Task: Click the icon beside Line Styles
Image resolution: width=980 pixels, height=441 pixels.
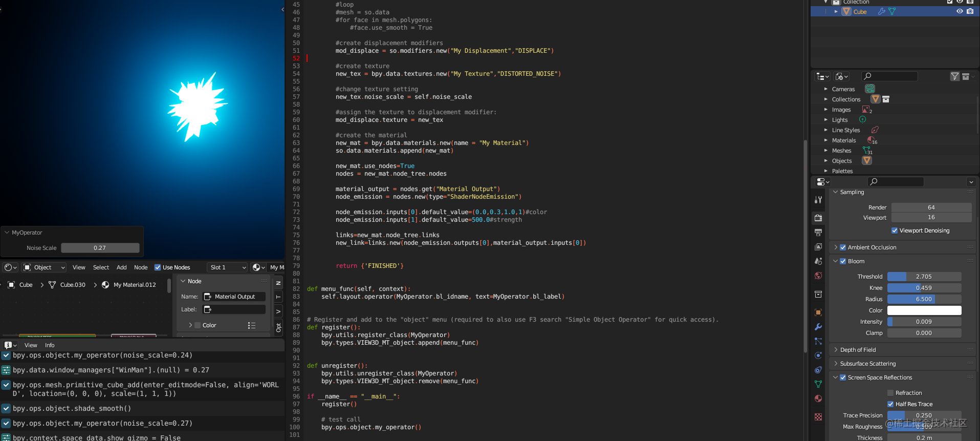Action: click(x=875, y=130)
